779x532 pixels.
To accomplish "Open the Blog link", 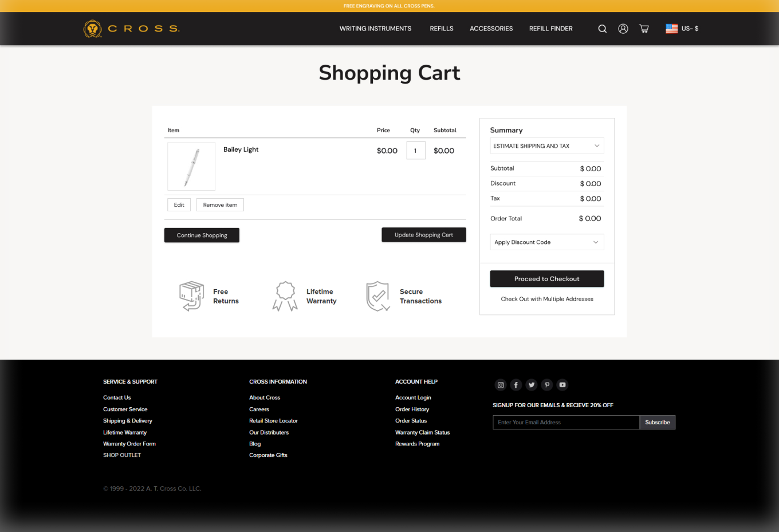I will pos(255,444).
